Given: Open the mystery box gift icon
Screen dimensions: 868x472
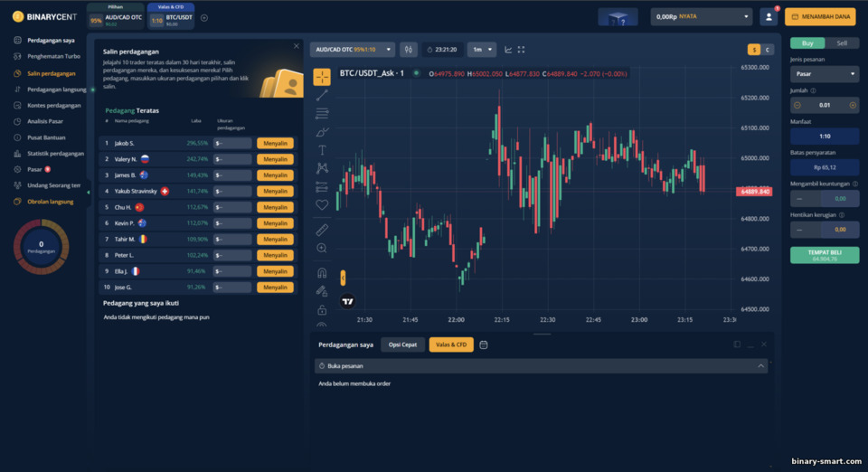Looking at the screenshot, I should pyautogui.click(x=618, y=17).
